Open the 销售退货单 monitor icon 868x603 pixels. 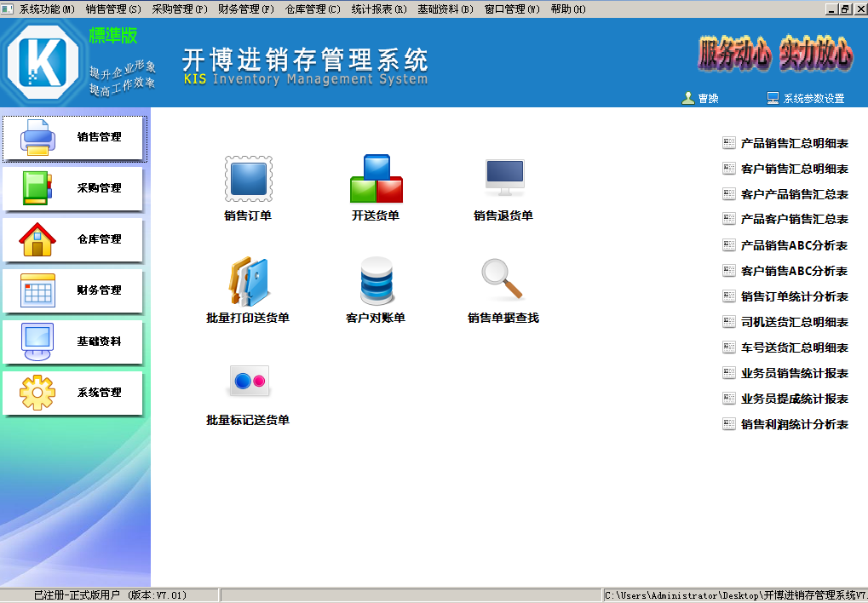pos(504,178)
